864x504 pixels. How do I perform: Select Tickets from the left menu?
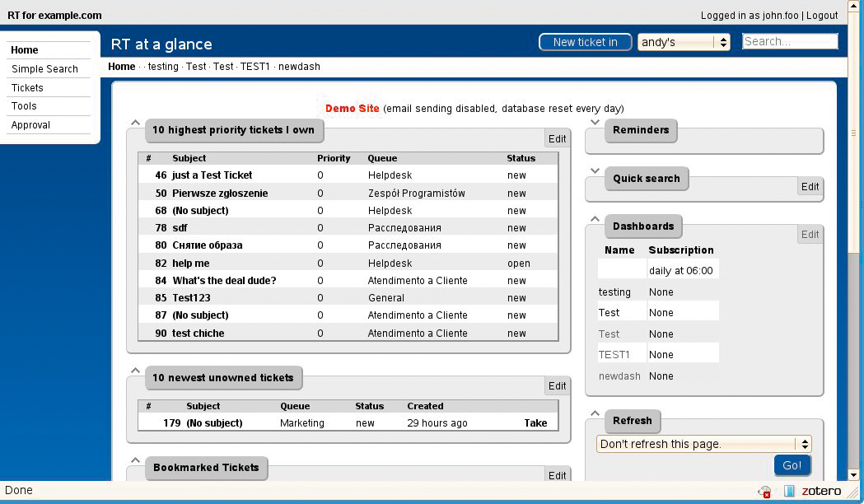(27, 88)
